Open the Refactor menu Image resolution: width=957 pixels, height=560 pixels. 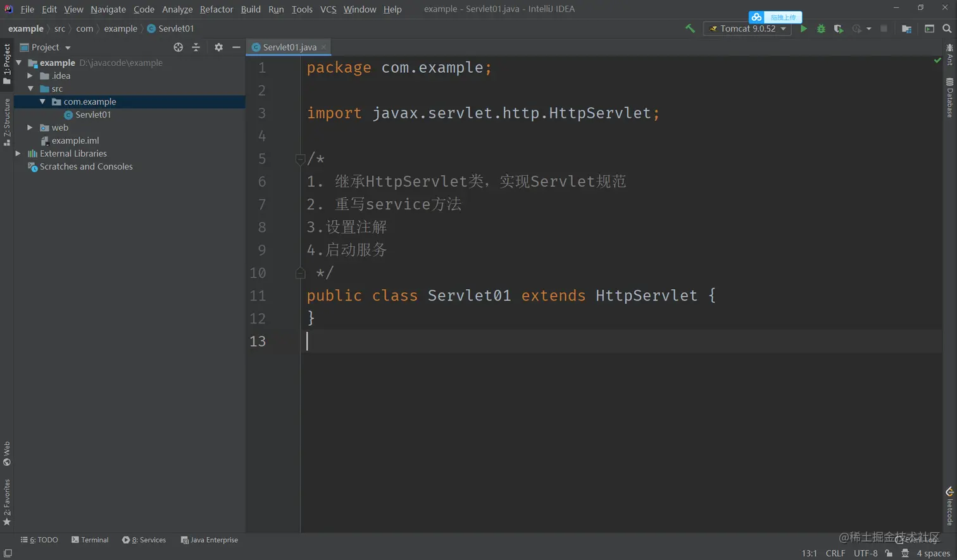pos(216,9)
